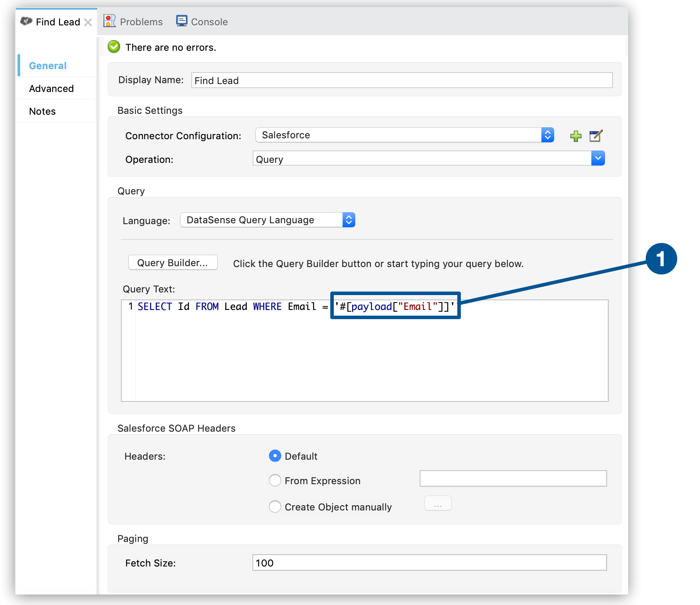Click the Fetch Size field
700x605 pixels.
(x=429, y=563)
